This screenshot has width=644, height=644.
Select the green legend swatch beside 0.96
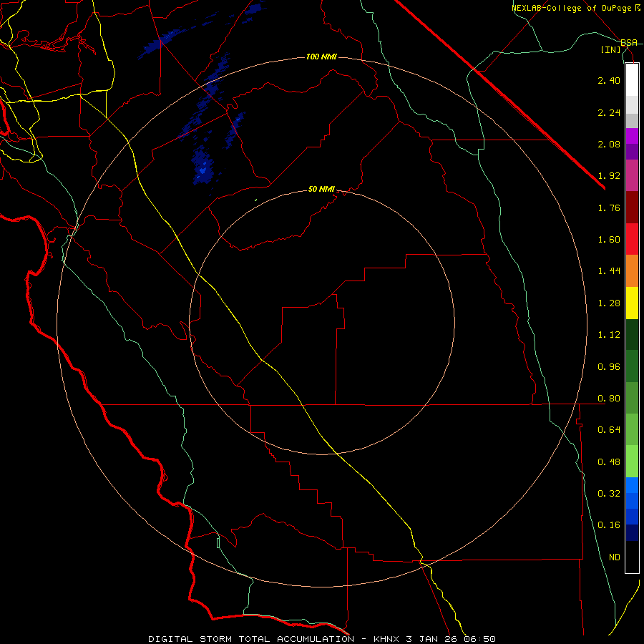[632, 366]
